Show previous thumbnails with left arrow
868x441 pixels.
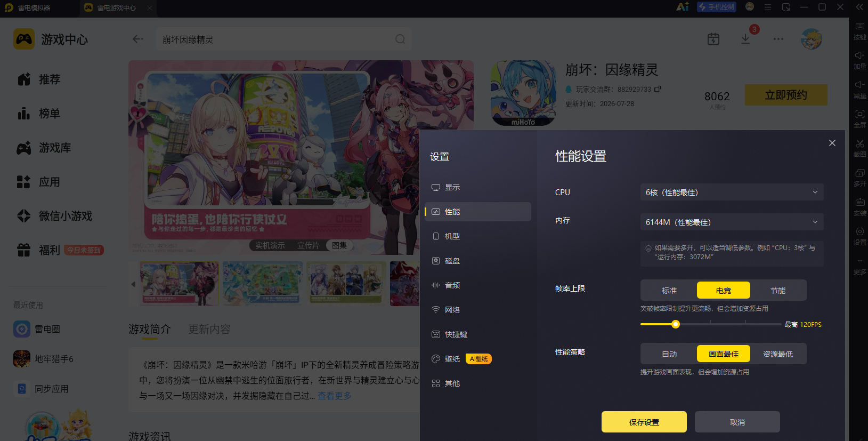tap(133, 284)
